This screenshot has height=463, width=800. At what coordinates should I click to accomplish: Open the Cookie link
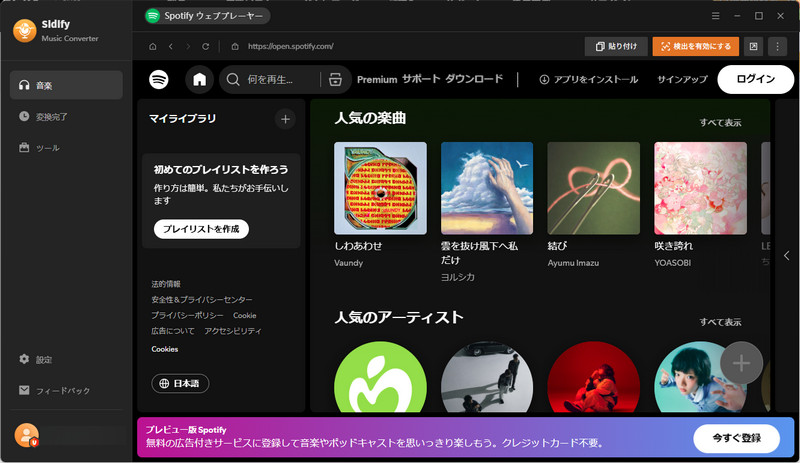[x=245, y=315]
